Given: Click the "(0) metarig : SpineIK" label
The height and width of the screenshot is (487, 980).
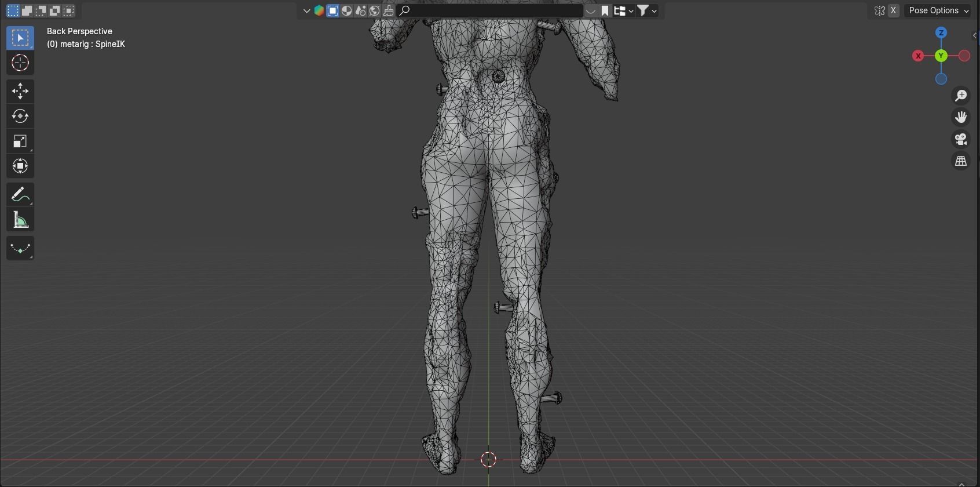Looking at the screenshot, I should tap(86, 44).
